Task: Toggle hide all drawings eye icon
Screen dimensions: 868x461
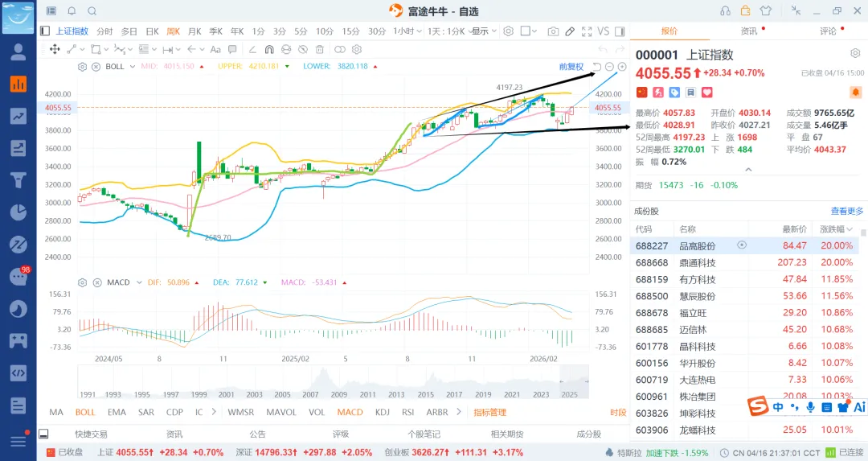Action: point(303,49)
